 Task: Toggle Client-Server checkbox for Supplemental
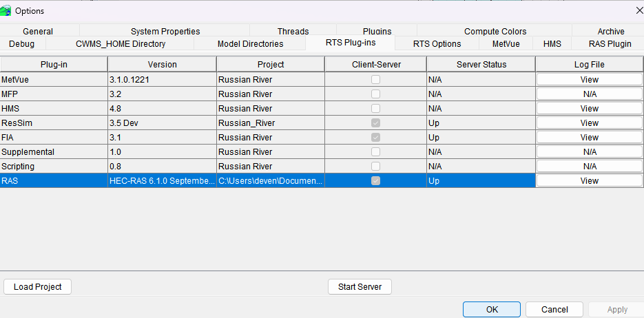pos(375,152)
